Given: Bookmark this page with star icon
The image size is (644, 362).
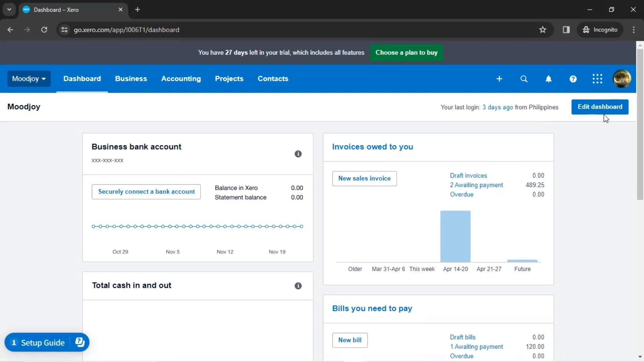Looking at the screenshot, I should [x=543, y=30].
